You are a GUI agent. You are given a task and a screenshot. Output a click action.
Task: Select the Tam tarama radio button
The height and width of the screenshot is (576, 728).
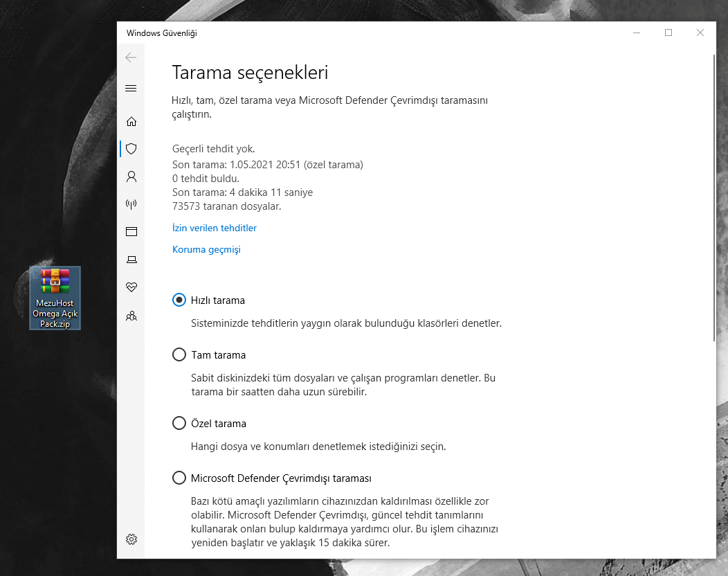[x=179, y=355]
